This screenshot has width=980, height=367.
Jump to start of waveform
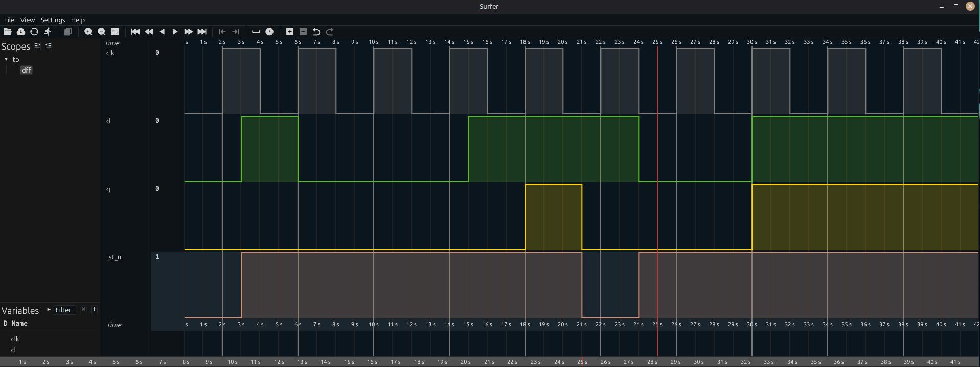(x=135, y=32)
